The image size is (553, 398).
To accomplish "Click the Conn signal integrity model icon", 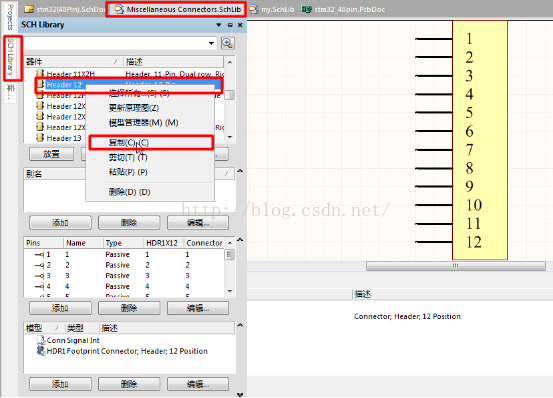I will [41, 340].
